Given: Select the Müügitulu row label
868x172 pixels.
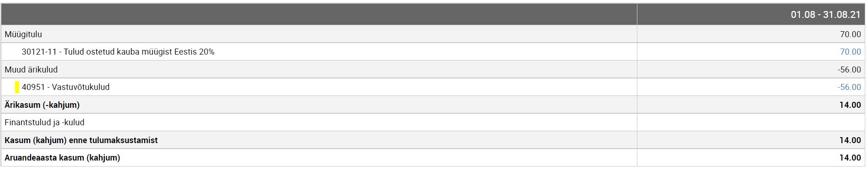Looking at the screenshot, I should (x=23, y=34).
